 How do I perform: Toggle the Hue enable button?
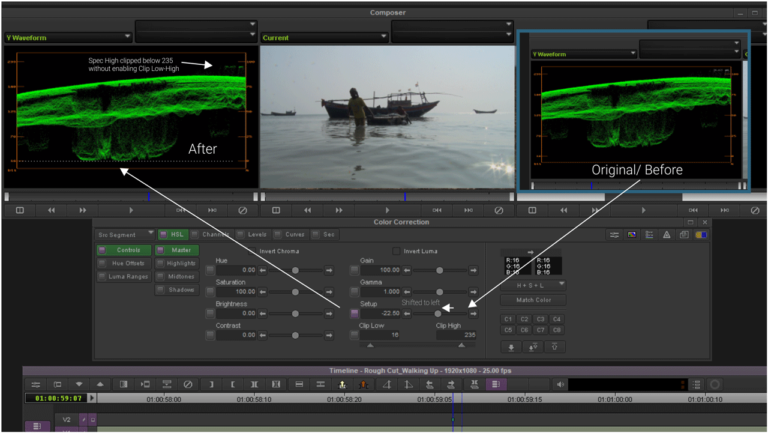210,270
